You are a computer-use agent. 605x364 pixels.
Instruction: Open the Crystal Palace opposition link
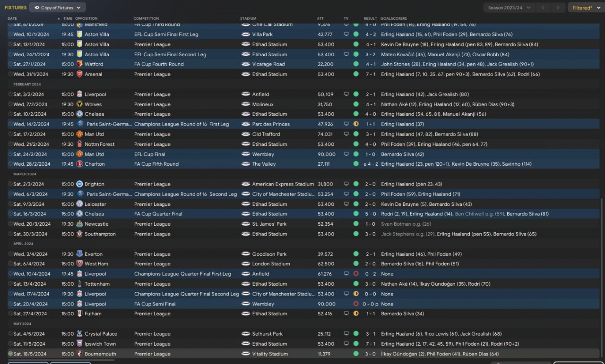[101, 334]
